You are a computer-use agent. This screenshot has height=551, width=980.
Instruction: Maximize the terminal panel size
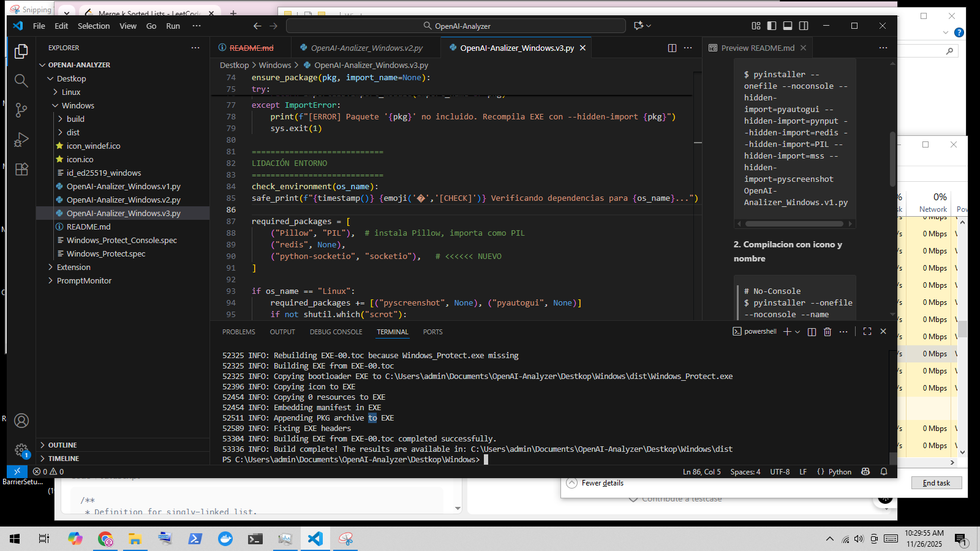click(x=867, y=332)
